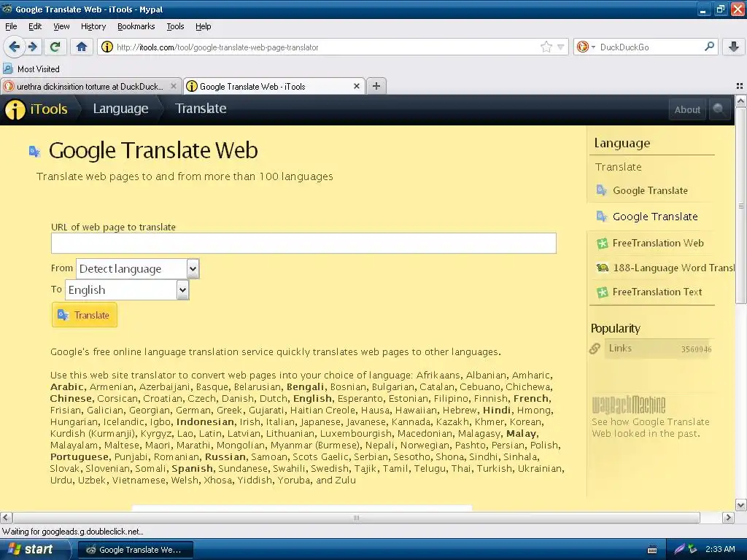The width and height of the screenshot is (747, 560).
Task: Reload the current page
Action: (x=55, y=47)
